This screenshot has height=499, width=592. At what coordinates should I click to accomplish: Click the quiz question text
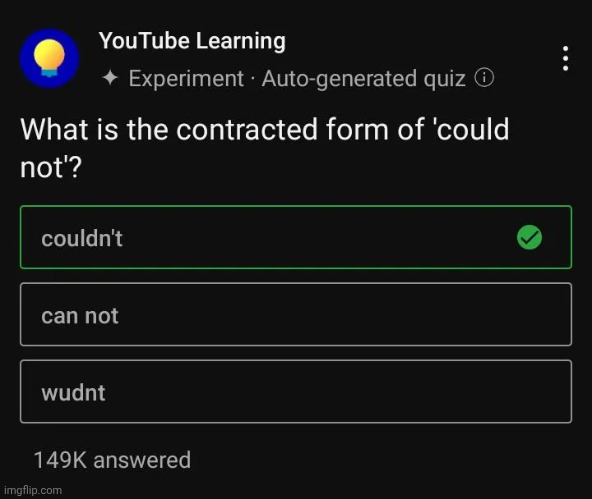[x=265, y=148]
